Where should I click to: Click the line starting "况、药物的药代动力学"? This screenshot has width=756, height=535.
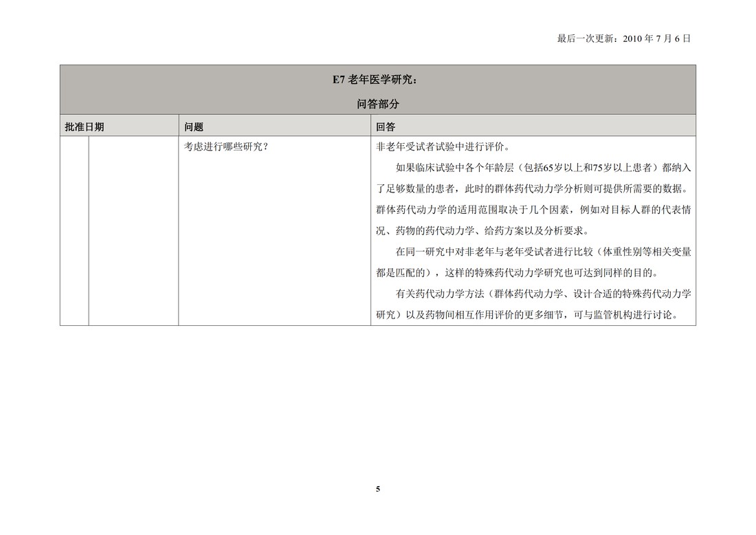(483, 230)
